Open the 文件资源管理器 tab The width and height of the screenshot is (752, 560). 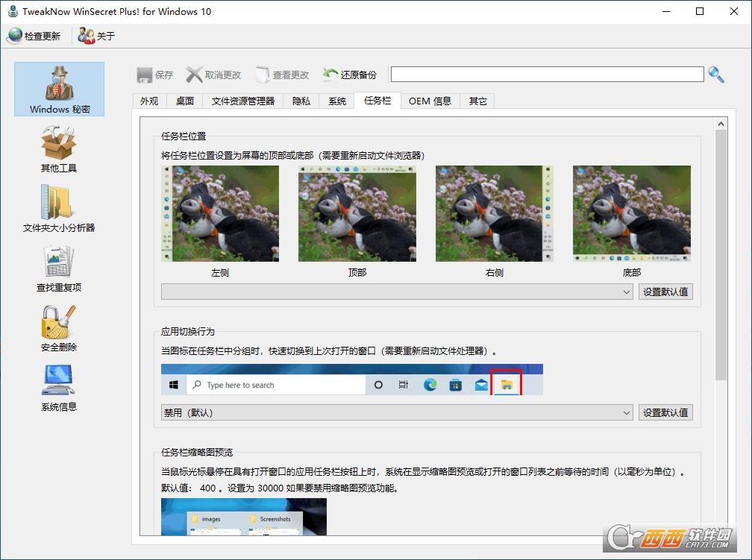point(243,101)
